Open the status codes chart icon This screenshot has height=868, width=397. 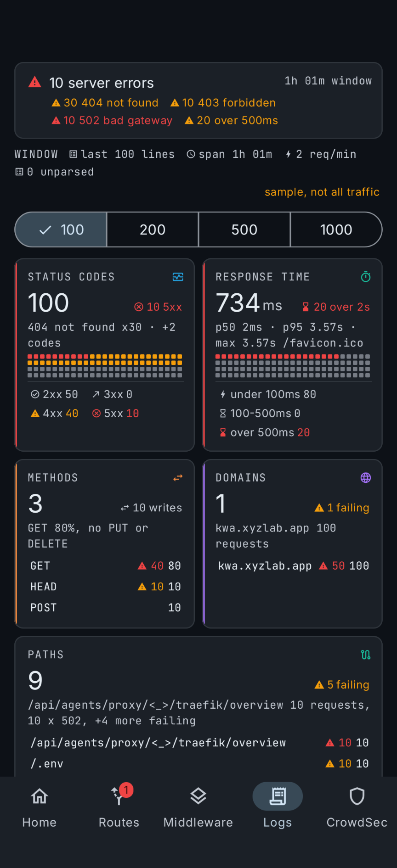(178, 277)
